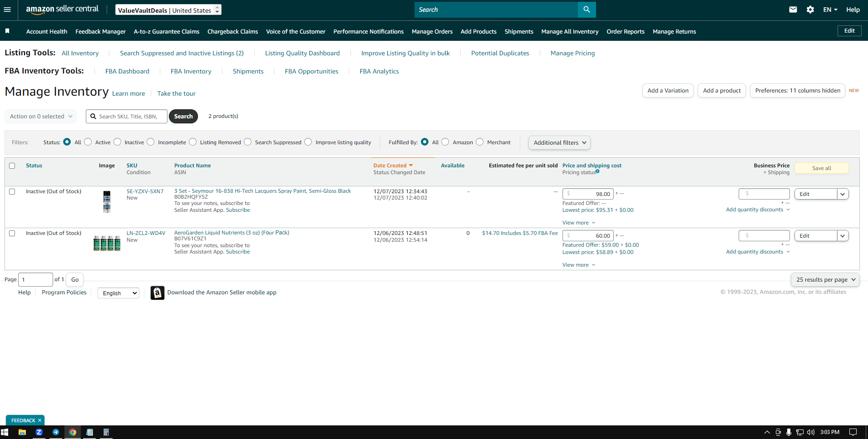This screenshot has height=439, width=868.
Task: Click the magnifier search button in header
Action: point(587,10)
